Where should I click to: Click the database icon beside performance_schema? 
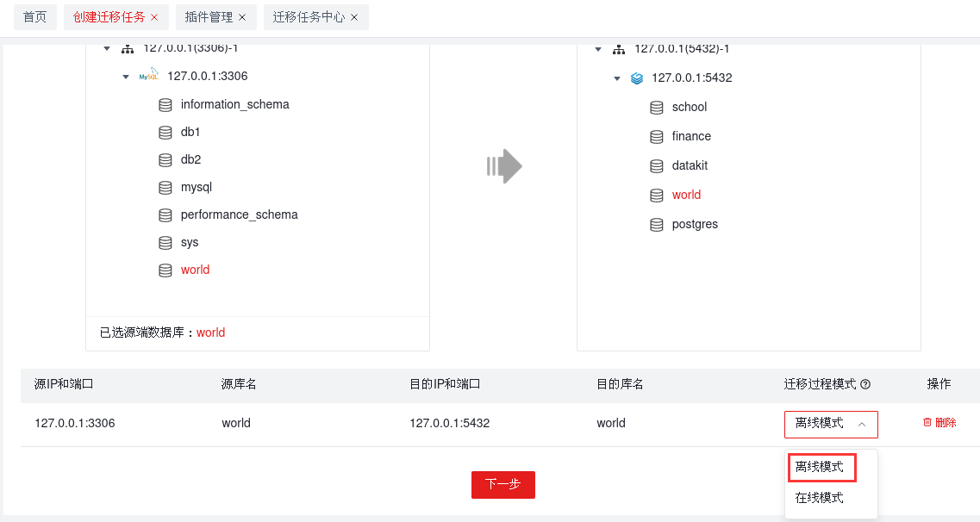tap(165, 214)
